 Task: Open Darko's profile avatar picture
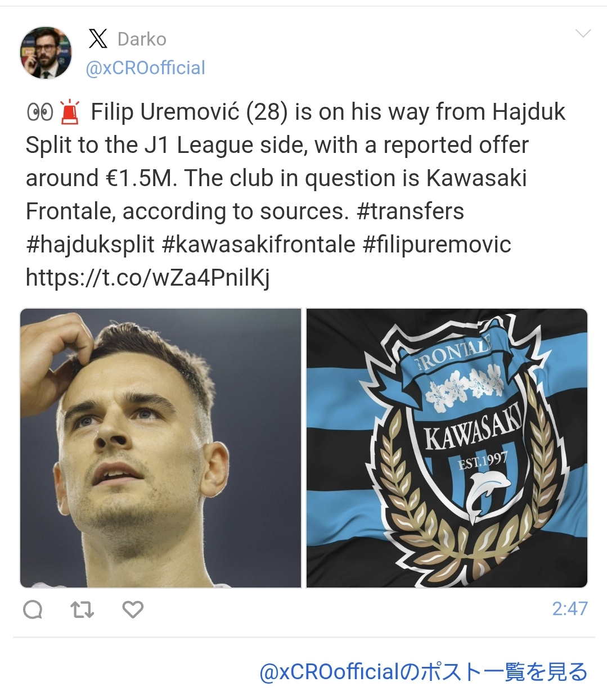(x=46, y=52)
